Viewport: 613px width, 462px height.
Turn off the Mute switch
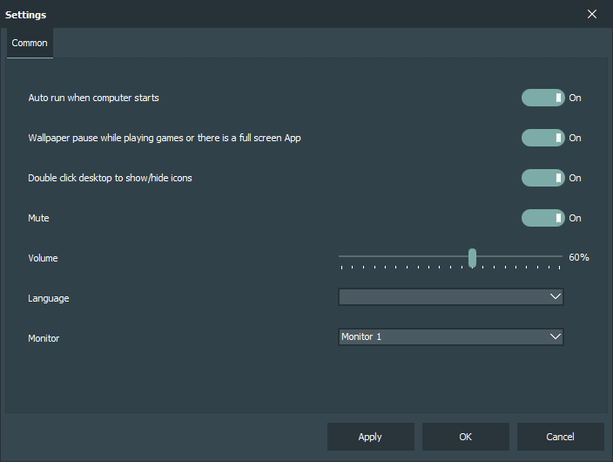point(543,218)
